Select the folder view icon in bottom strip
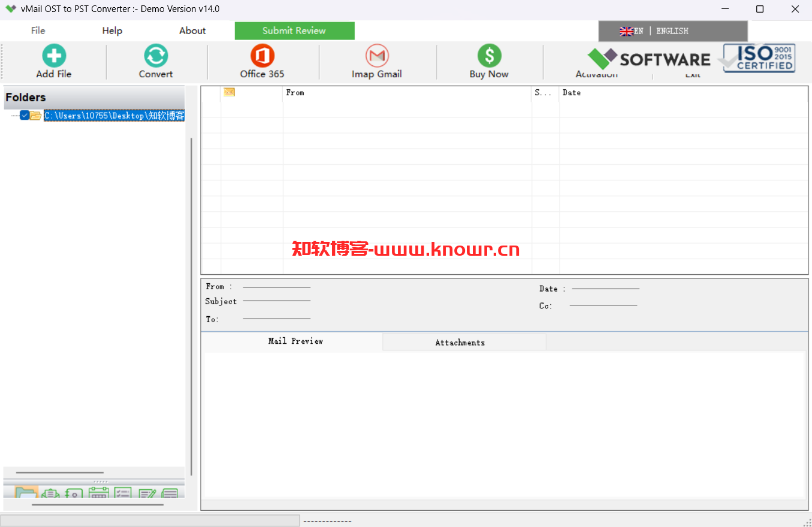812x527 pixels. pyautogui.click(x=26, y=493)
